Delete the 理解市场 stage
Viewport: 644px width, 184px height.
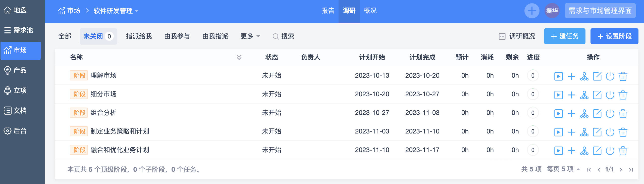[x=623, y=76]
